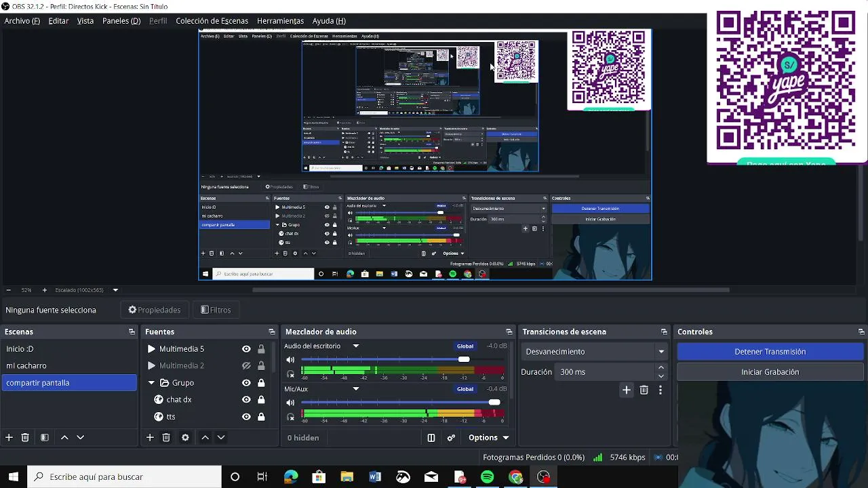Pop out the Controles dock panel
The height and width of the screenshot is (488, 868).
point(862,332)
